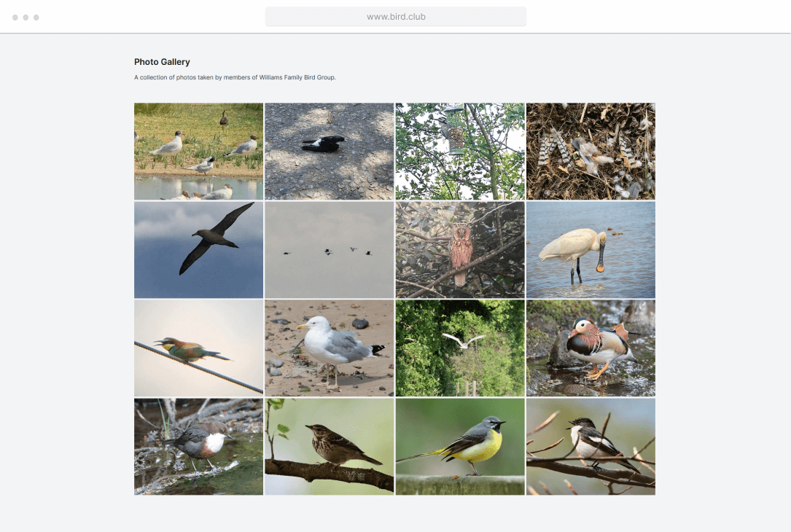Select the grey wagtail photo

pos(459,446)
